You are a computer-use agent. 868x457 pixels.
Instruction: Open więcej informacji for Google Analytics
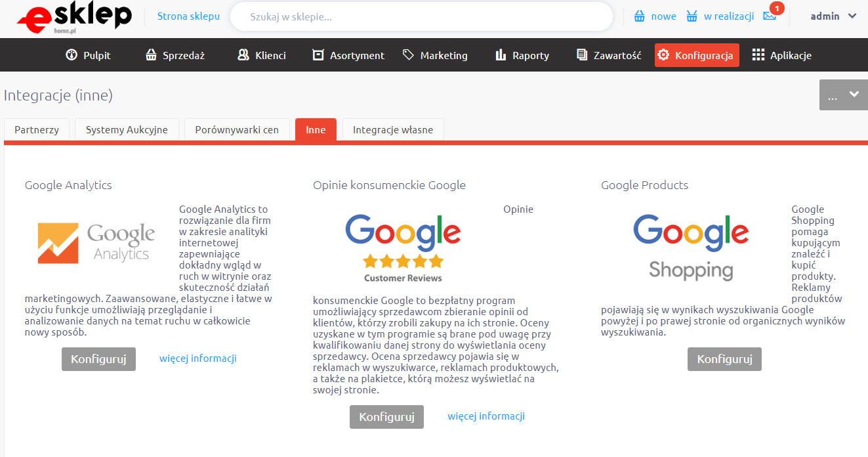click(198, 359)
